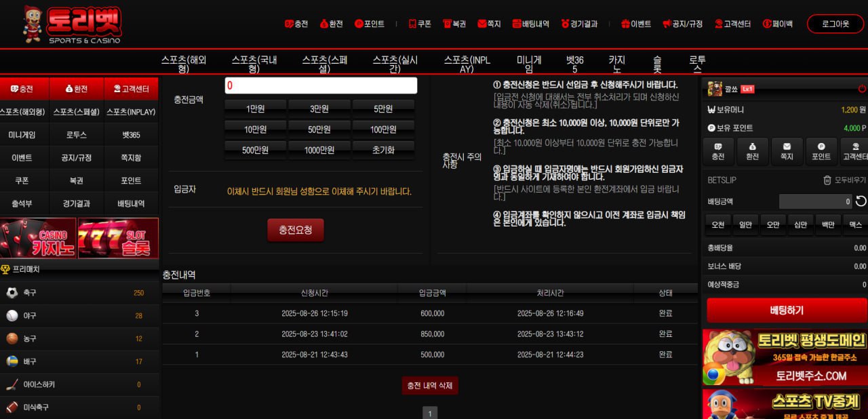Select the basketball 농구 category
The width and height of the screenshot is (868, 419).
click(x=79, y=339)
